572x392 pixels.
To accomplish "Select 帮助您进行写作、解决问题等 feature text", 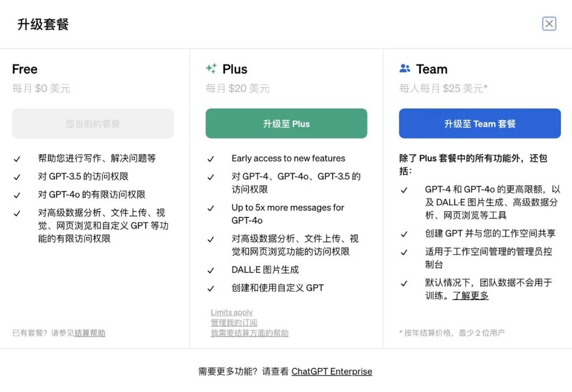I will tap(97, 158).
